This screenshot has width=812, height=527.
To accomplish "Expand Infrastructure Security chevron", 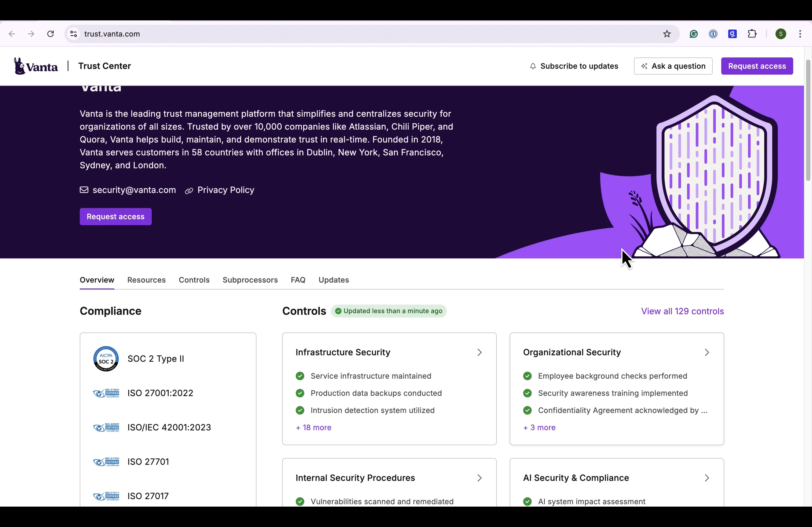I will coord(479,352).
